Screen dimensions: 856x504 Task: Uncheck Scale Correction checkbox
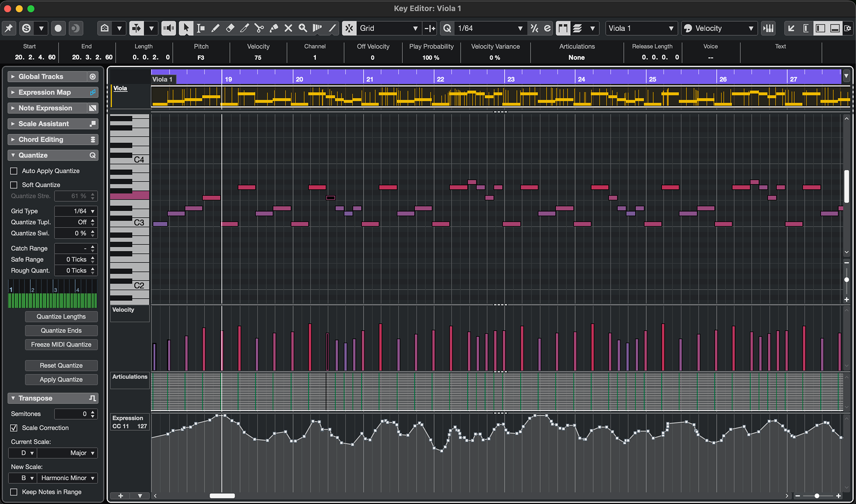(14, 428)
